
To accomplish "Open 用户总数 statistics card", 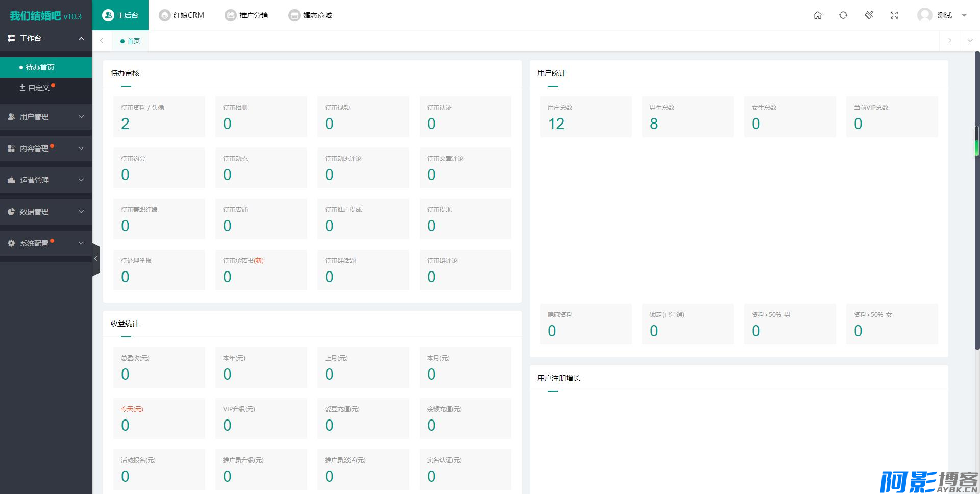I will pyautogui.click(x=585, y=117).
